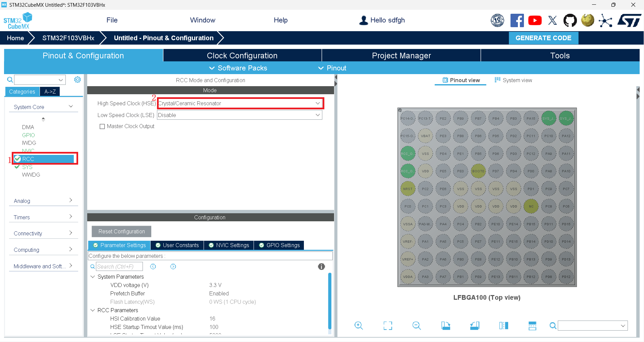Open the YouTube icon link
This screenshot has width=644, height=342.
click(x=535, y=20)
